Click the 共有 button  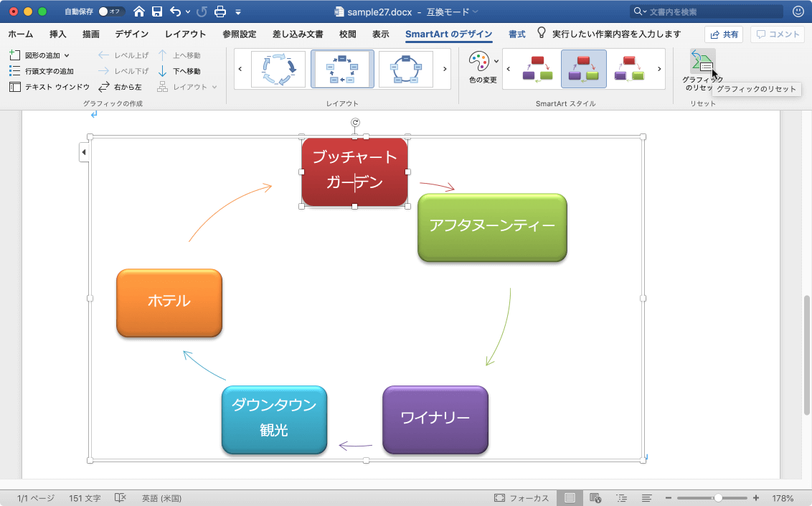coord(724,34)
